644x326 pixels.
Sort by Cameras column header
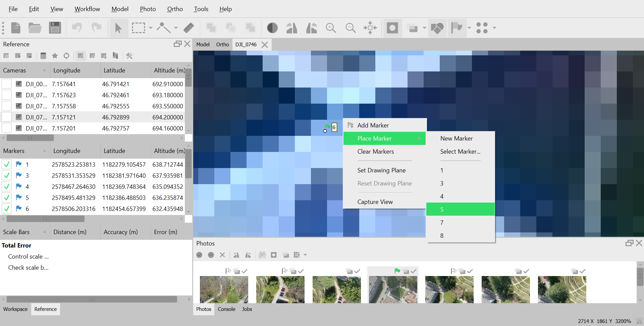tap(25, 70)
